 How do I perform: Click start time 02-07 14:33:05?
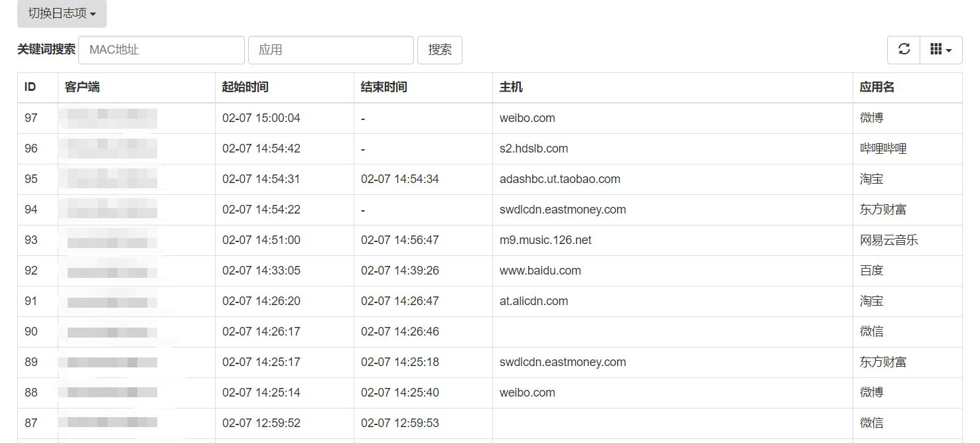tap(261, 271)
